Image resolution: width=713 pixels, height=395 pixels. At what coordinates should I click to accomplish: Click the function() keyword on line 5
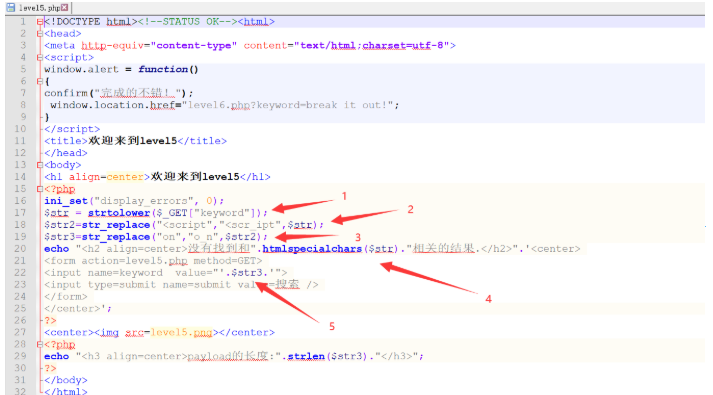[168, 70]
